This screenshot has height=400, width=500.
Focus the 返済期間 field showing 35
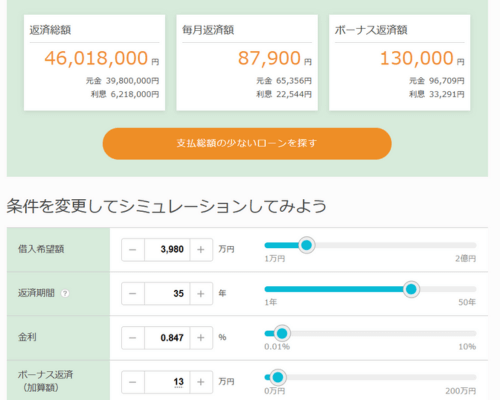point(167,294)
